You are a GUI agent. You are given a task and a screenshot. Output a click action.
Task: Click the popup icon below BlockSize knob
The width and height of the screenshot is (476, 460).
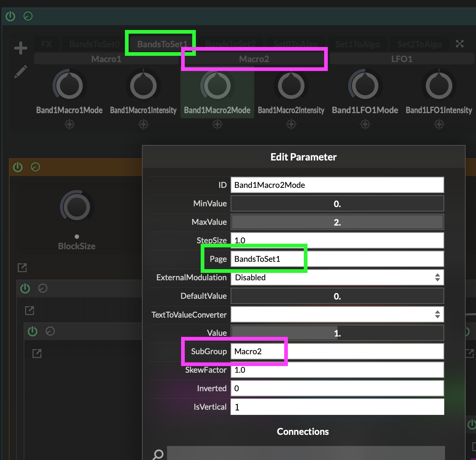pyautogui.click(x=22, y=268)
